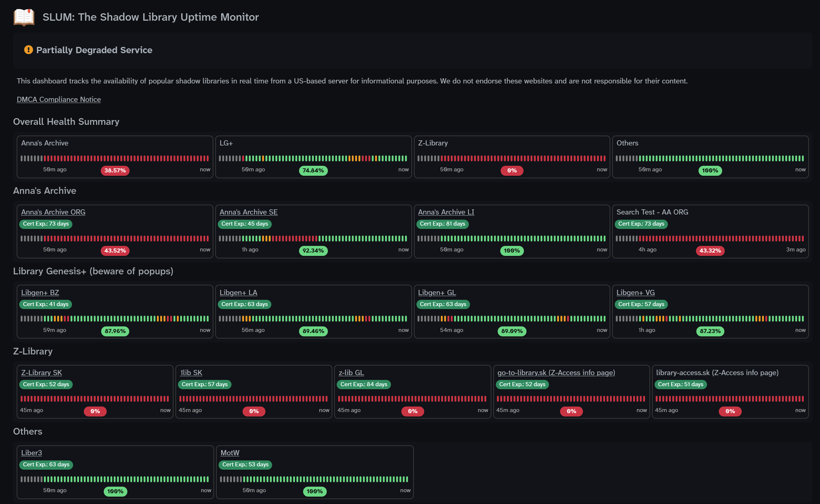Open the Anna's Archive ORG link

(53, 212)
